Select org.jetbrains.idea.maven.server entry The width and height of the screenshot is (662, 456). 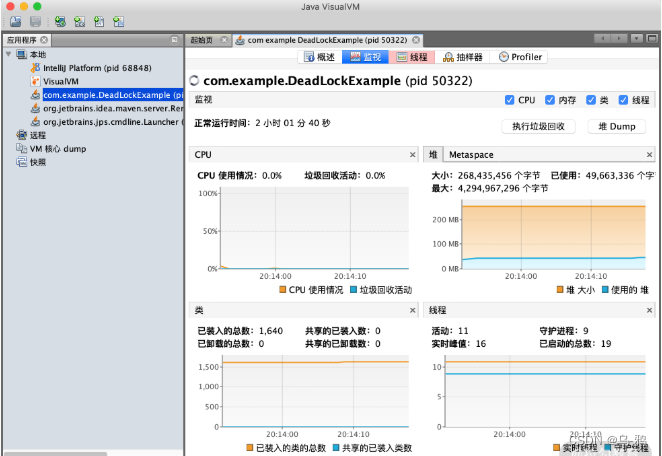pyautogui.click(x=113, y=108)
